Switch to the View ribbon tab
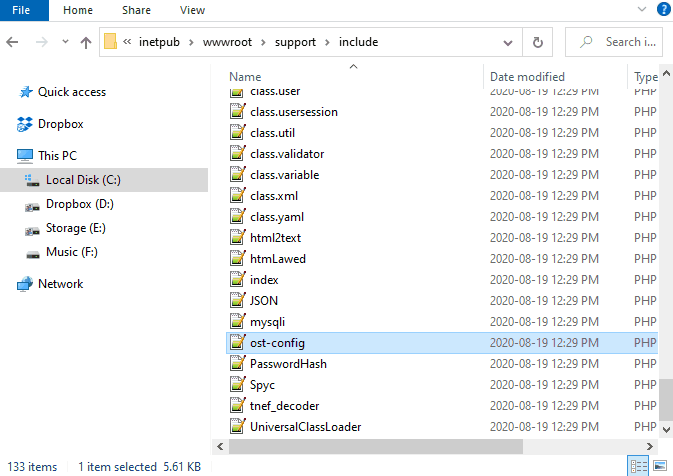 tap(192, 10)
